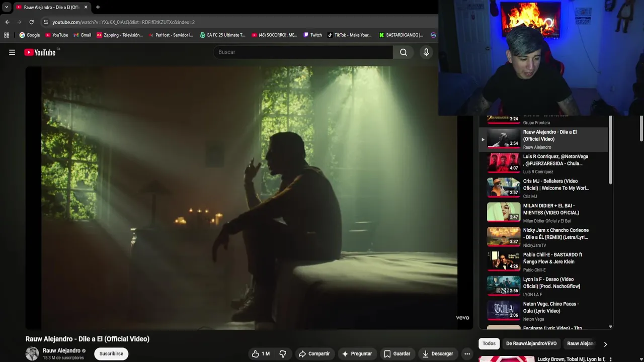644x362 pixels.
Task: Open a new browser tab
Action: tap(98, 7)
